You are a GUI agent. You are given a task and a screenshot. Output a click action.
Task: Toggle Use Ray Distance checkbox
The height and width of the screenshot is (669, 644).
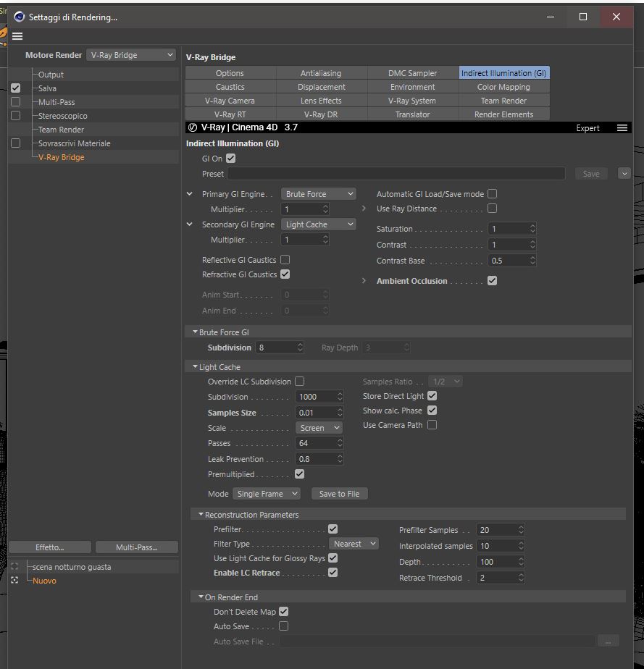tap(492, 209)
